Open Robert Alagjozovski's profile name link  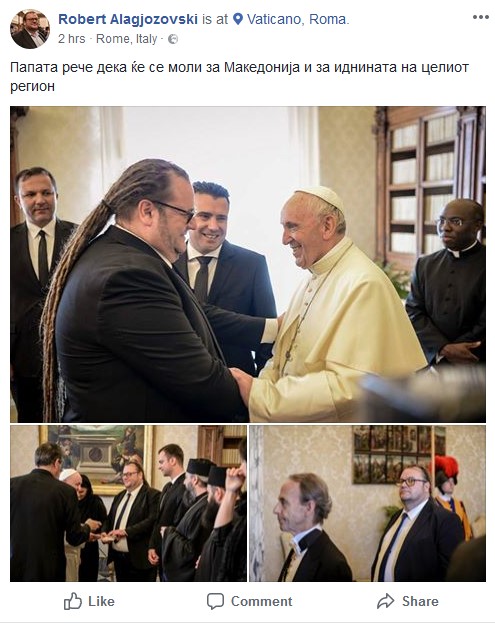(x=128, y=19)
